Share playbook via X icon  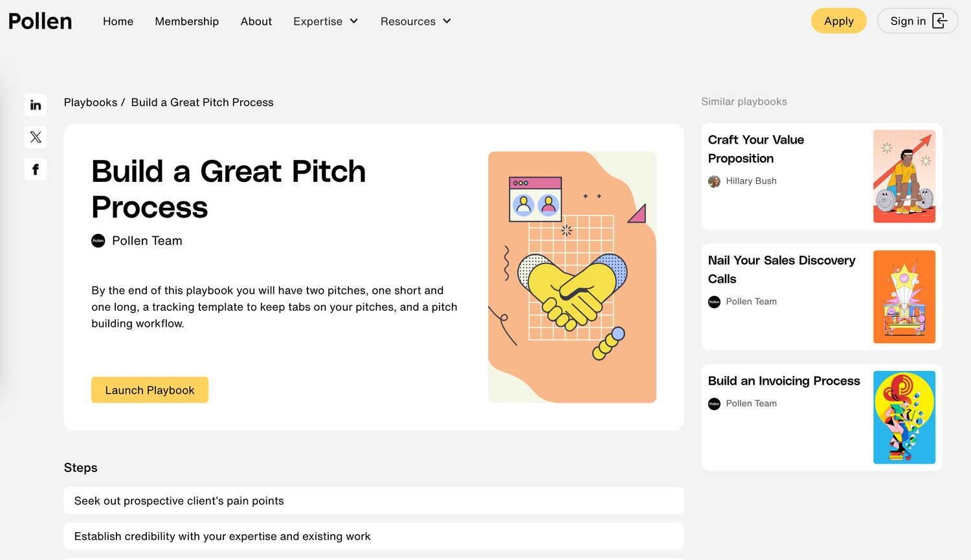coord(36,137)
